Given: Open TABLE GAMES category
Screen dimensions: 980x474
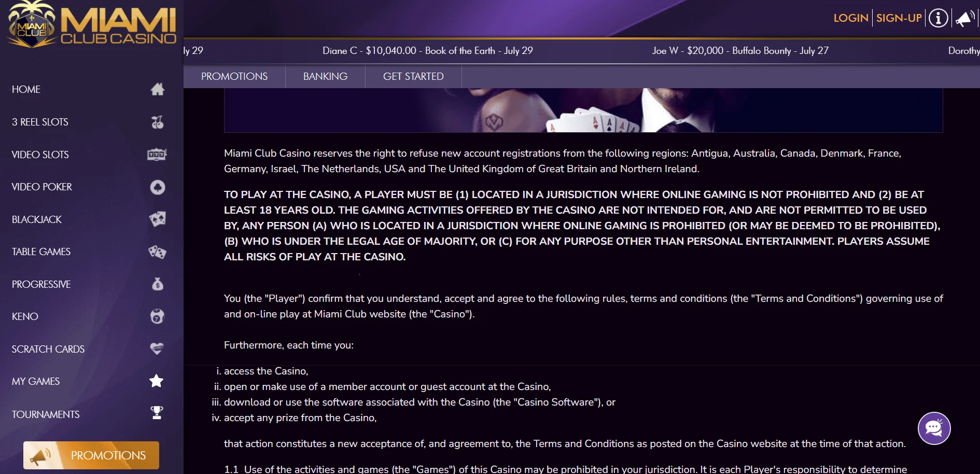Looking at the screenshot, I should tap(41, 252).
